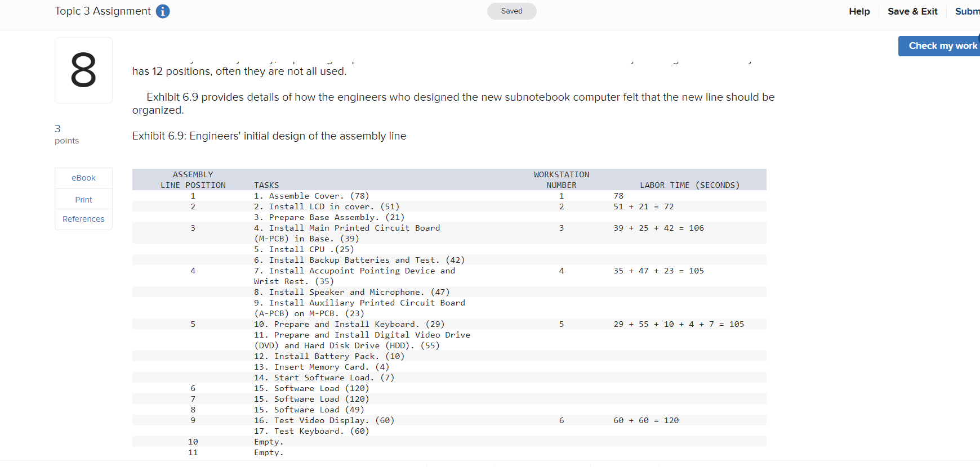Click labor time '39 + 25 + 42 = 106'
Screen dimensions: 980x467
pyautogui.click(x=659, y=228)
